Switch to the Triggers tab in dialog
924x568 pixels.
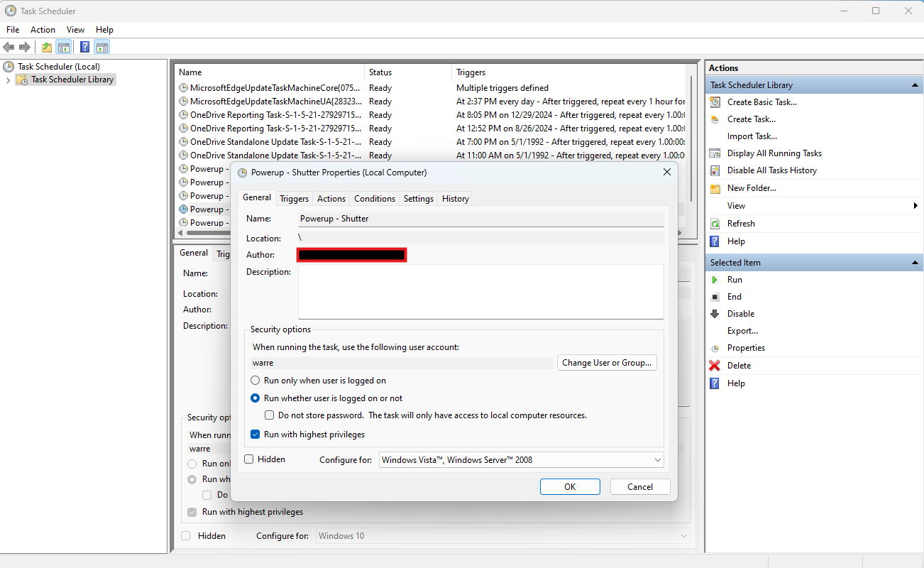click(294, 199)
